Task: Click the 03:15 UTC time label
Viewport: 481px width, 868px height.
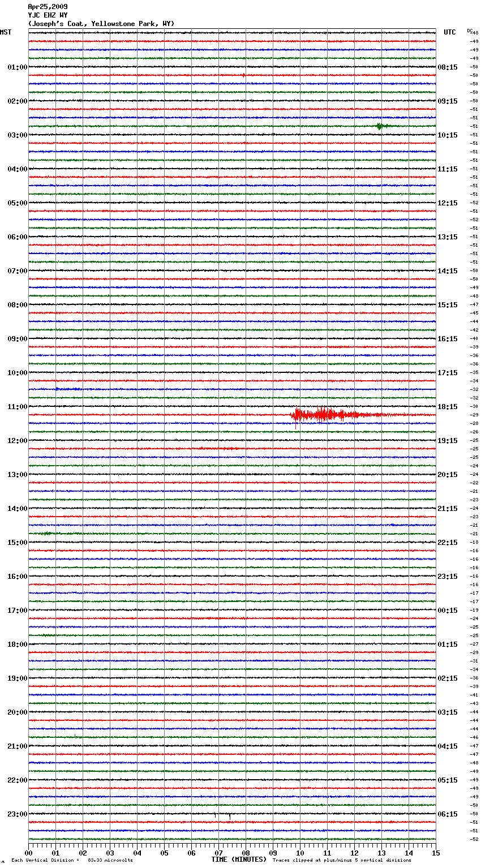Action: (448, 712)
